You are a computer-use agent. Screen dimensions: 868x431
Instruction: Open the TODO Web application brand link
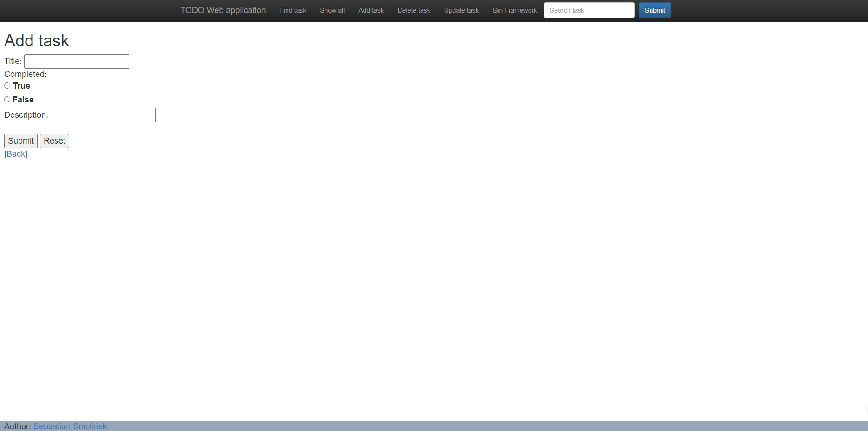click(223, 10)
